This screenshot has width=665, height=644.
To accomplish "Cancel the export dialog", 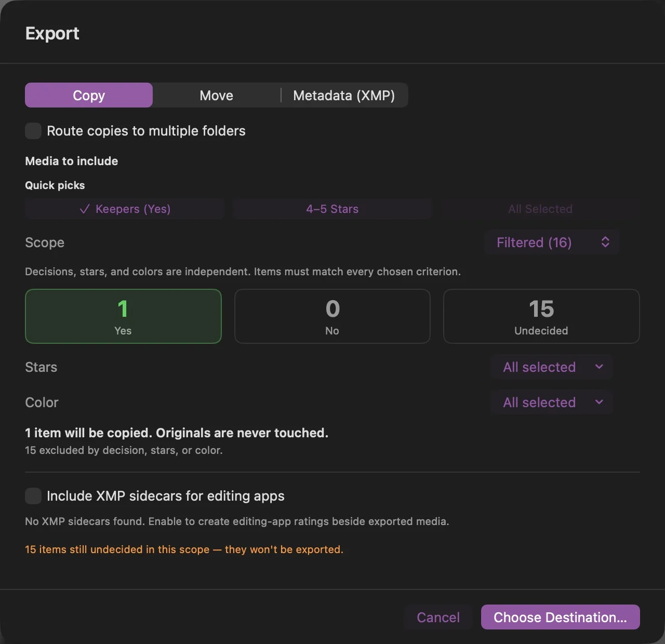I will [x=438, y=617].
